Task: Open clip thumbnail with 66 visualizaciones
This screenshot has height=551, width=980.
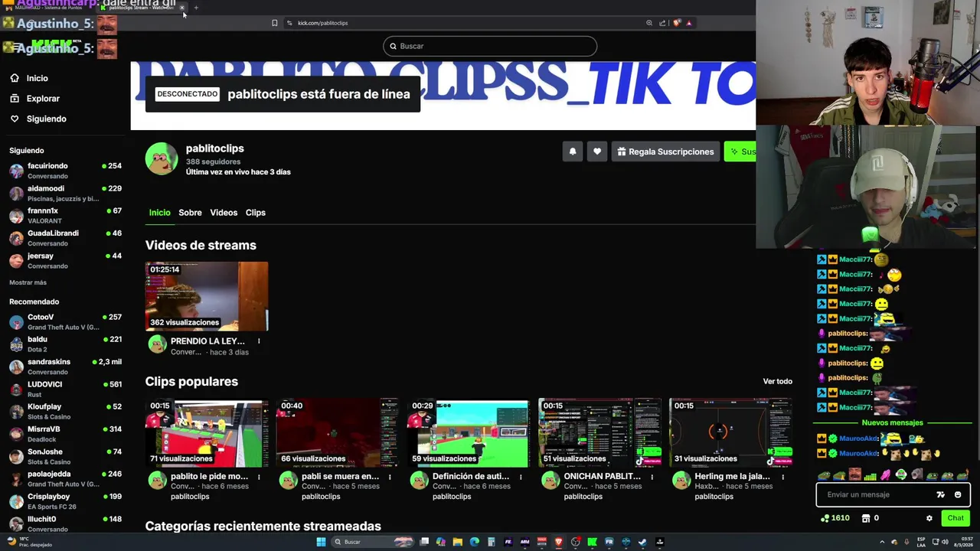Action: click(x=338, y=432)
